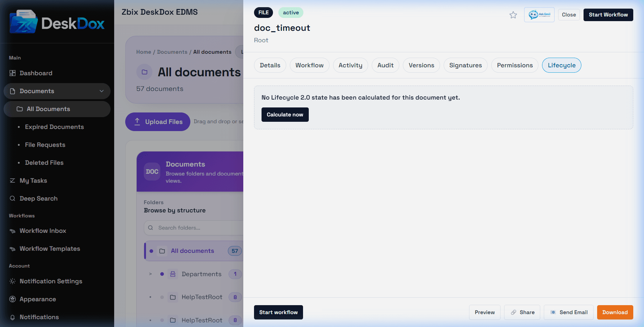Click the Appearance palette icon

click(x=13, y=299)
